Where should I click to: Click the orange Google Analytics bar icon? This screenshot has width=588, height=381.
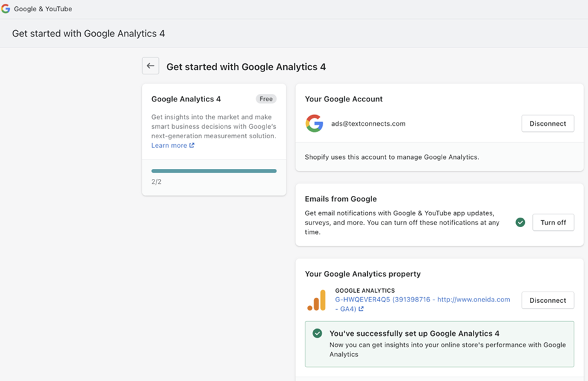pyautogui.click(x=317, y=300)
